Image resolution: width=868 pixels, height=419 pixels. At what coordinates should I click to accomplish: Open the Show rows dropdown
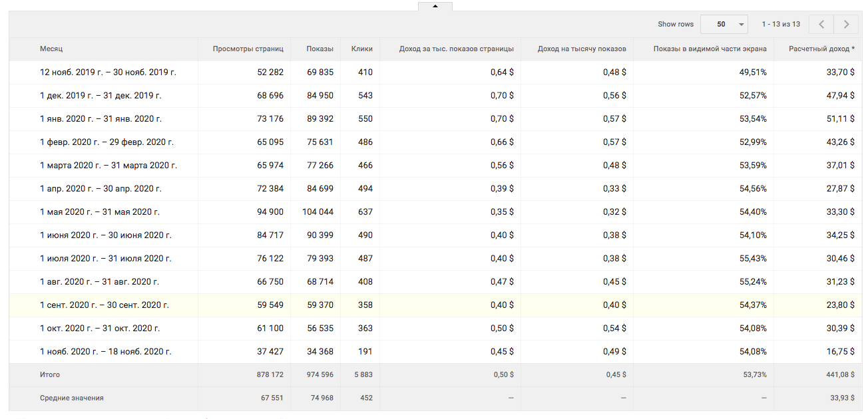[724, 24]
